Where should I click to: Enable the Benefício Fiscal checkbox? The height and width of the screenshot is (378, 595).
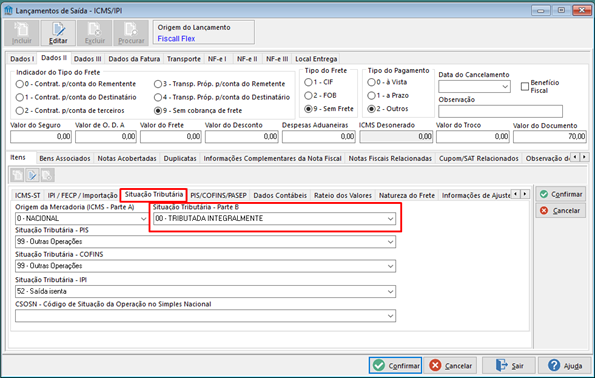coord(525,87)
